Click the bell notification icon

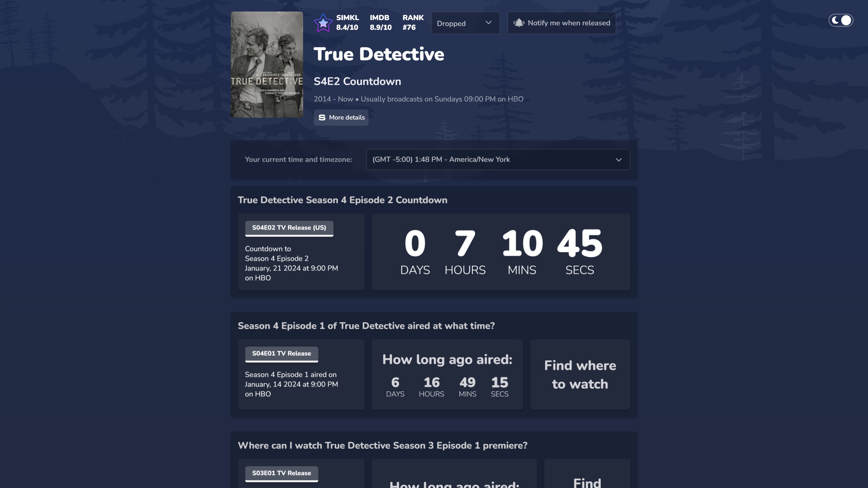pyautogui.click(x=519, y=23)
